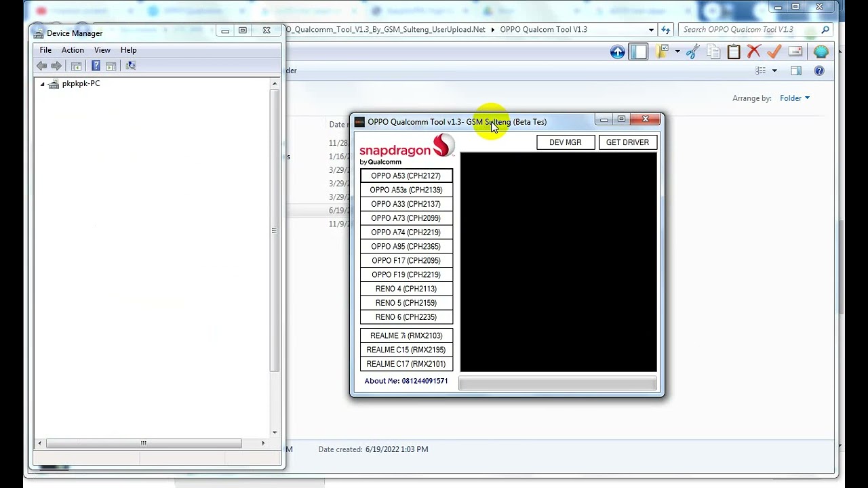Select OPPO F19 (CPH2219) button

pos(406,274)
